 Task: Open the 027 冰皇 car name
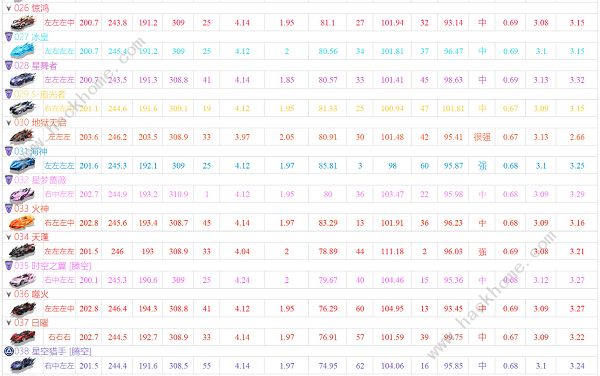click(31, 37)
